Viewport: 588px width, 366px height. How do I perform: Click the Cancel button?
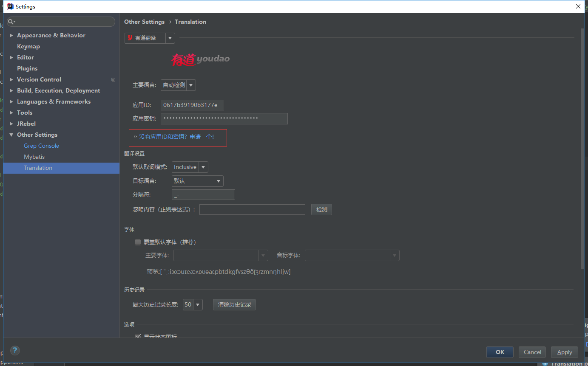click(x=532, y=352)
